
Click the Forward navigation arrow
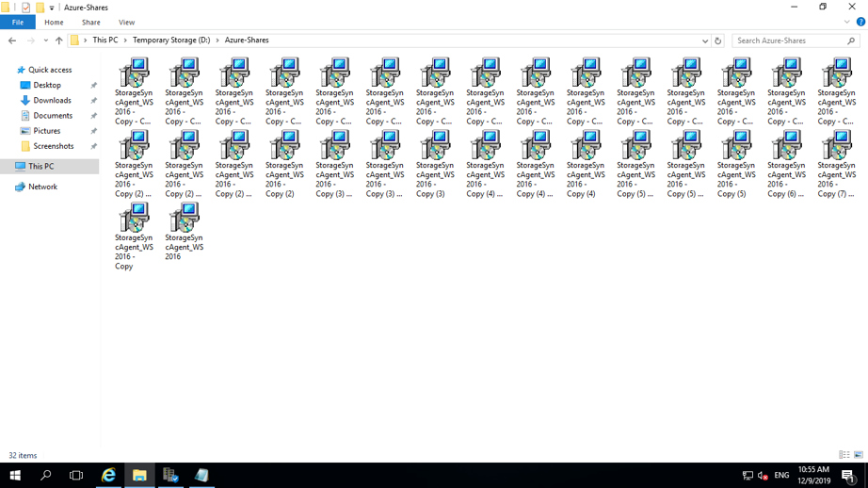click(x=30, y=41)
